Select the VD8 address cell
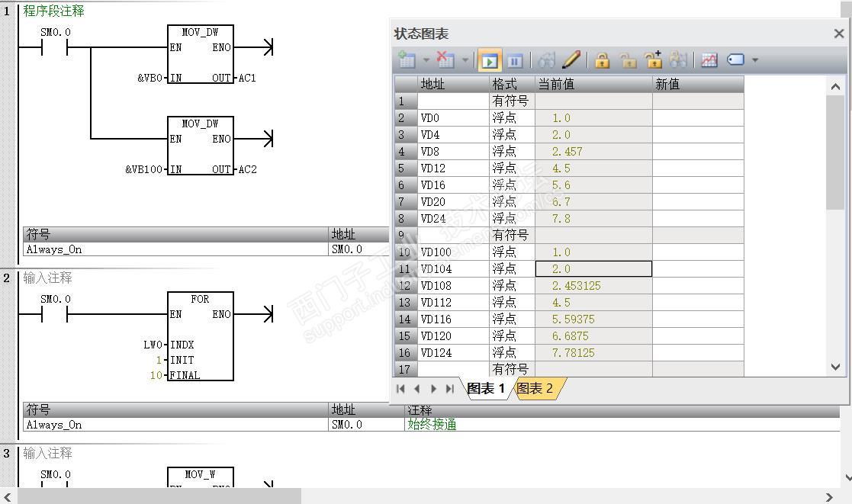Screen dimensions: 852x504 coord(453,152)
